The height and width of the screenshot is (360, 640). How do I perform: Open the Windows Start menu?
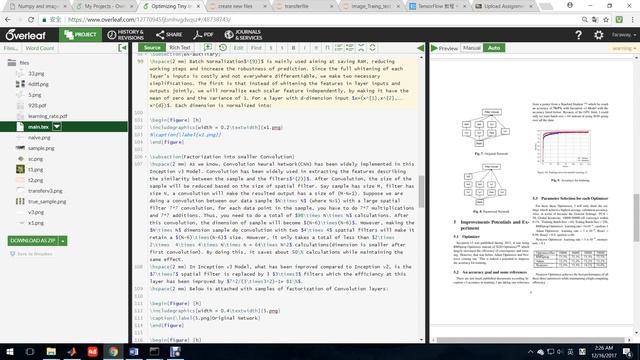(9, 352)
